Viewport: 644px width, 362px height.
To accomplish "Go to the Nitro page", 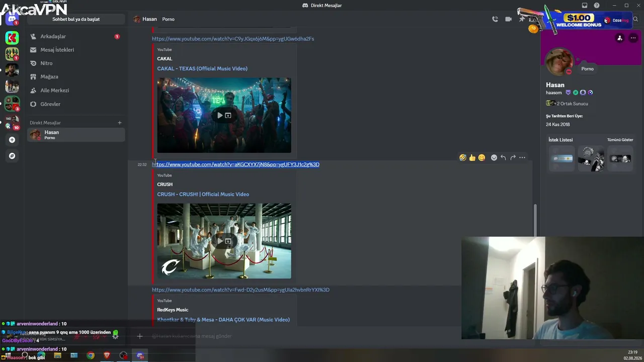I will point(76,63).
